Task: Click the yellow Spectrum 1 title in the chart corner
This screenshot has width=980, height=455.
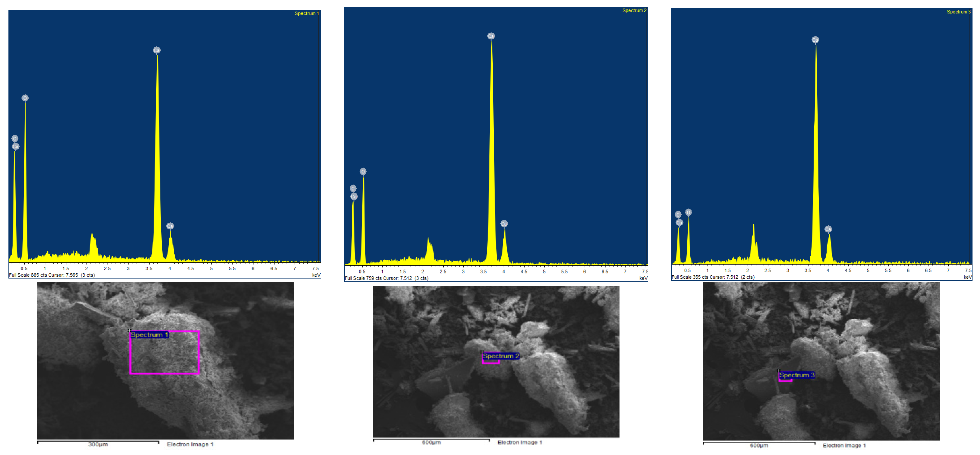Action: (x=307, y=13)
